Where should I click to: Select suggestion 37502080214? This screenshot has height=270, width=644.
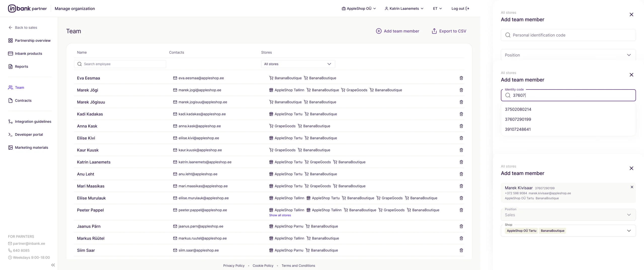[x=568, y=109]
